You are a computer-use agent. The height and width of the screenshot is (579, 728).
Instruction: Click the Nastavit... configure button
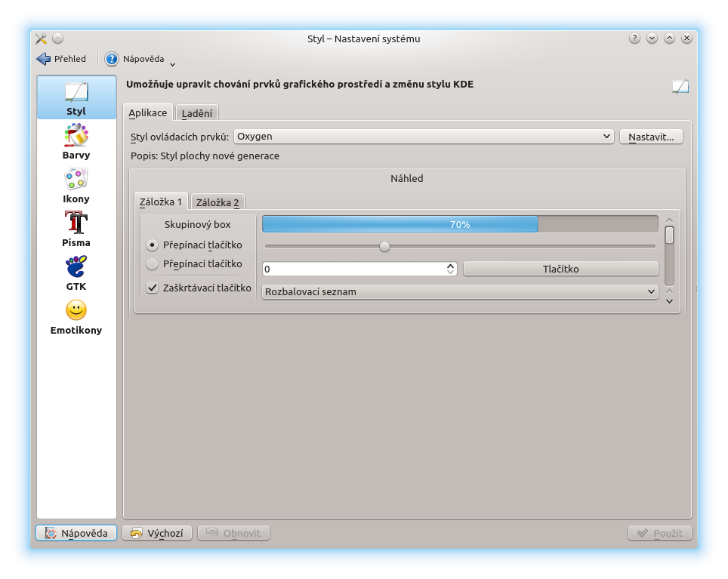(x=651, y=137)
